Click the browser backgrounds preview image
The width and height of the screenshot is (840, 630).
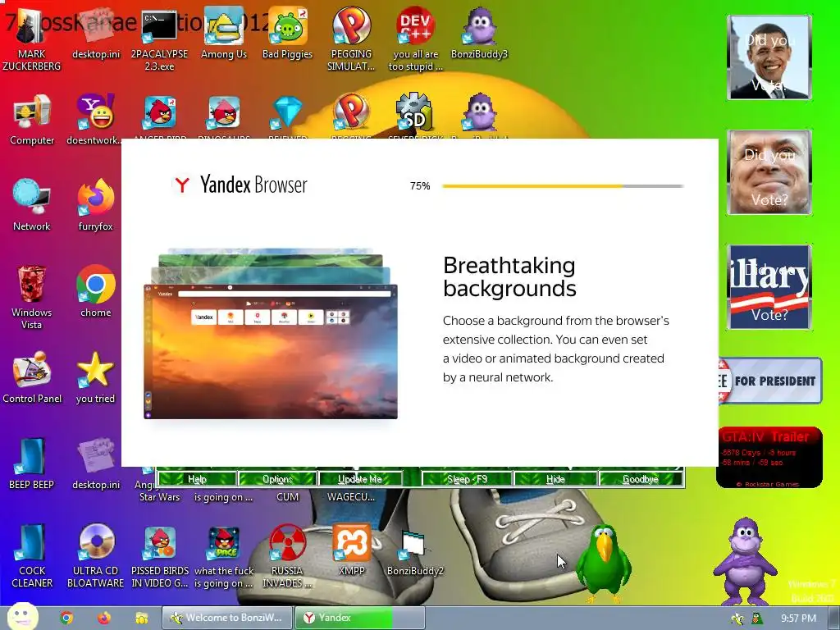(x=271, y=333)
